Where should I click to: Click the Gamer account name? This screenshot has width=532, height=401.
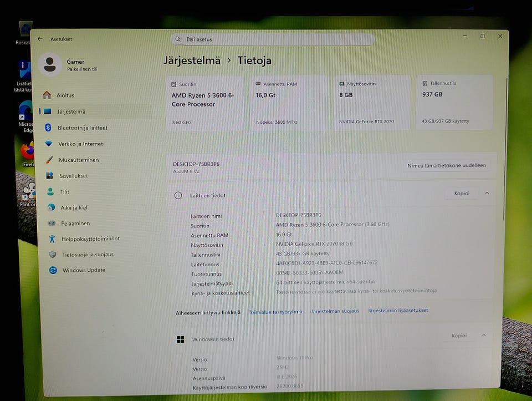tap(75, 62)
